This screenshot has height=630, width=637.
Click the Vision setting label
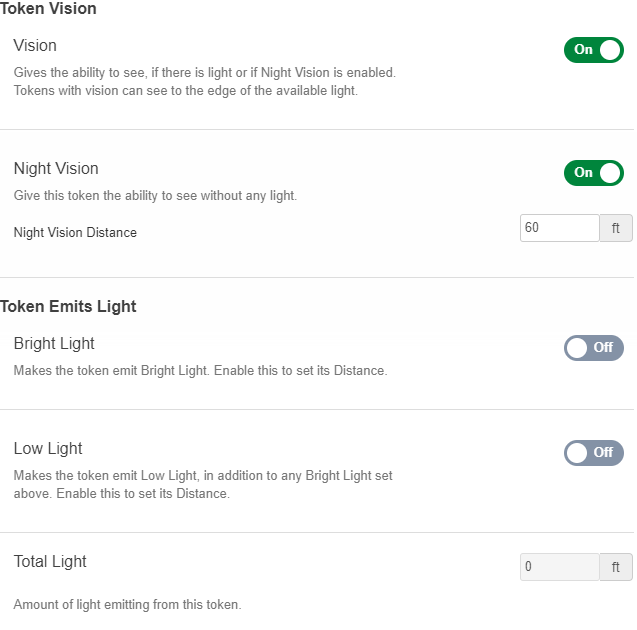coord(35,45)
